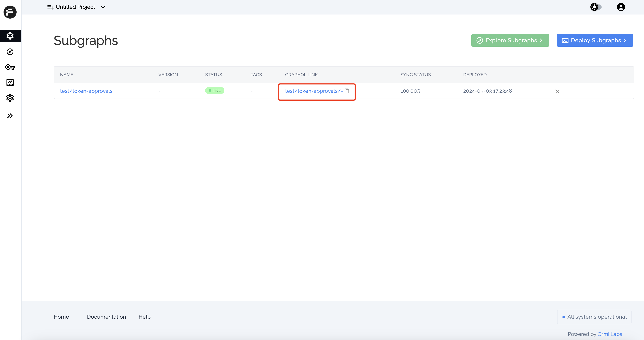Click the All systems operational status badge
This screenshot has width=644, height=340.
pos(594,317)
